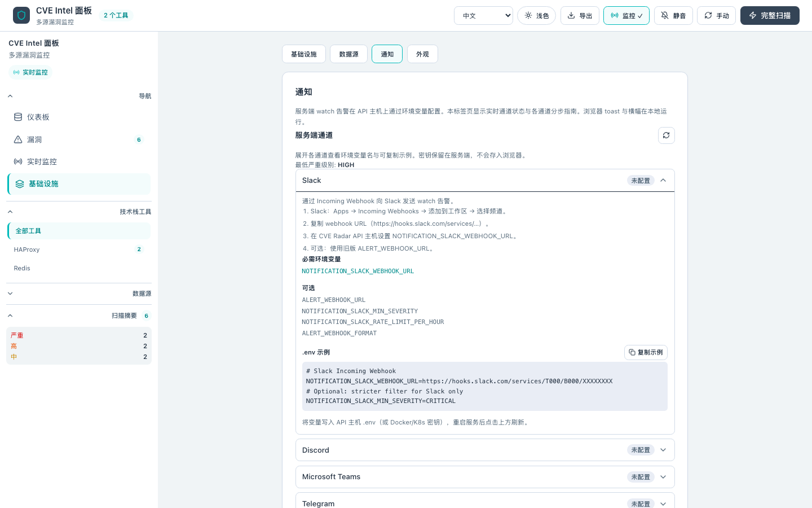Click the warning triangle icon beside 漏洞
Screen dimensions: 812x508
[x=18, y=139]
